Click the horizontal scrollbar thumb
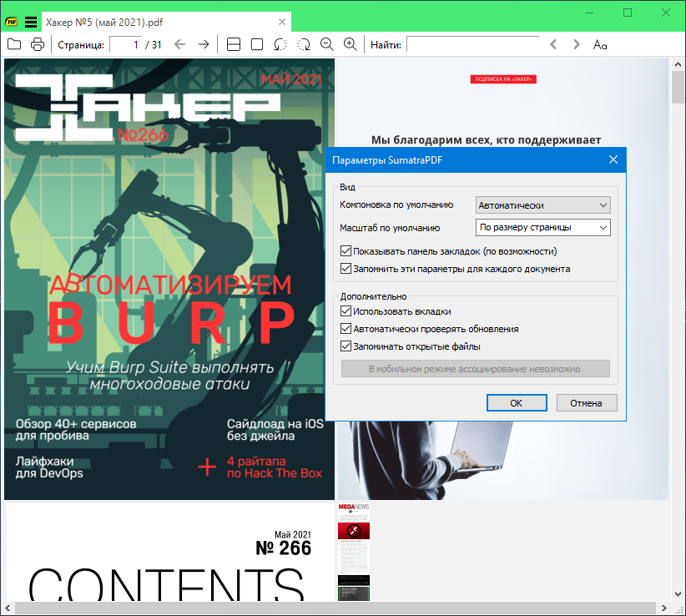686x616 pixels. tap(335, 608)
